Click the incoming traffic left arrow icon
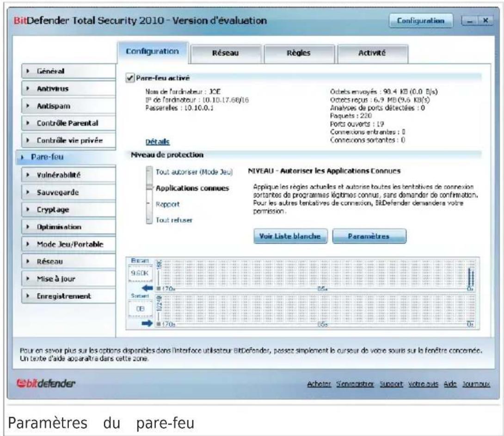The height and width of the screenshot is (436, 504). [147, 288]
